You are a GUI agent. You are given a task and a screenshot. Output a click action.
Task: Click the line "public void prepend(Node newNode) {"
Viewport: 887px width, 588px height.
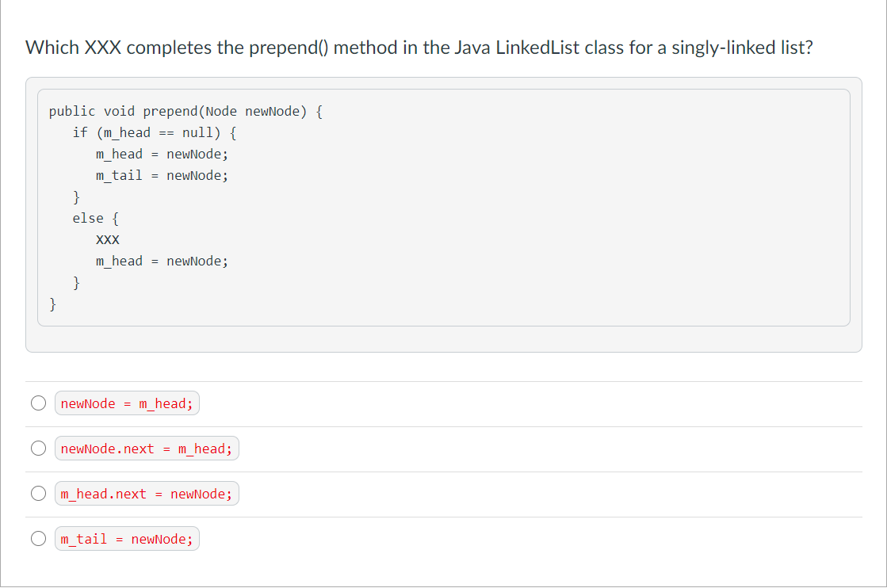pyautogui.click(x=185, y=111)
